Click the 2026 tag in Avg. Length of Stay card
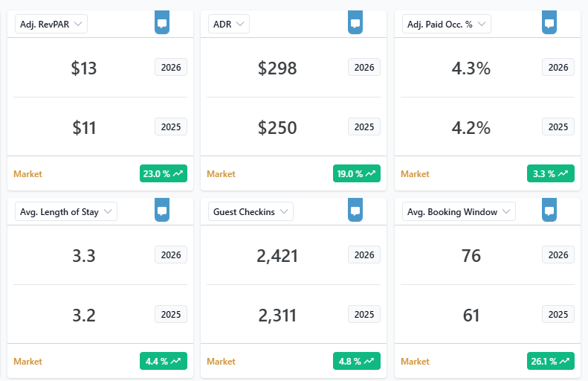 (x=171, y=255)
